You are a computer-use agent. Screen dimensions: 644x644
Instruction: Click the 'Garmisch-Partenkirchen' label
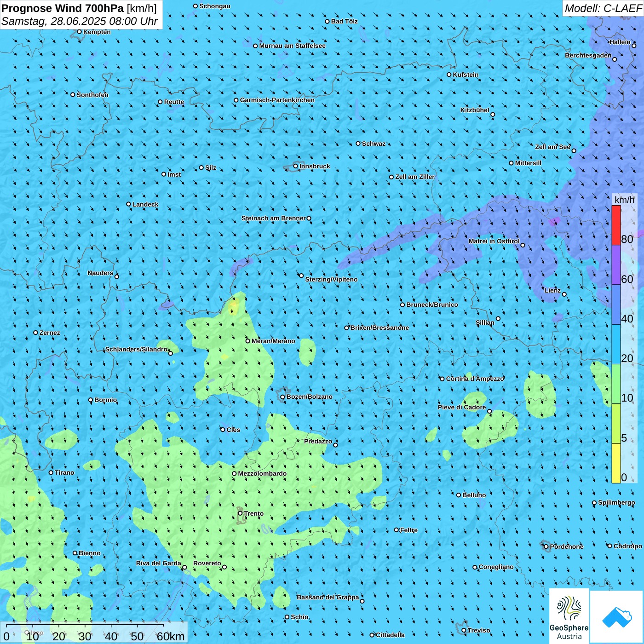pyautogui.click(x=277, y=100)
